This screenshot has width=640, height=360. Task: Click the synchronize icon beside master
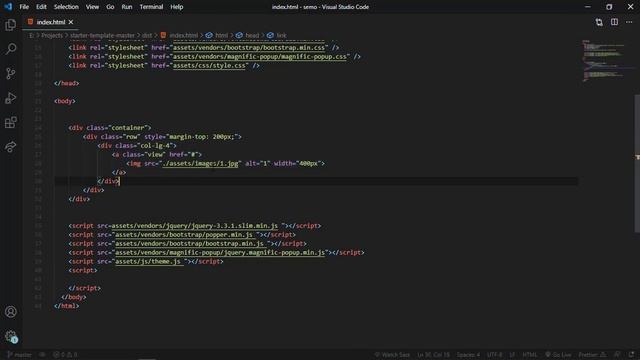(42, 355)
